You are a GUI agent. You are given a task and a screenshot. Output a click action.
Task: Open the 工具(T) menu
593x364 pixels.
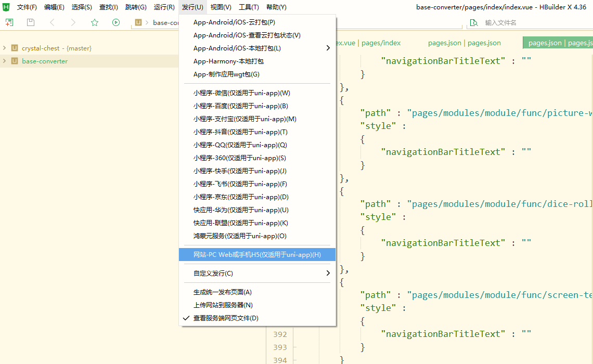tap(249, 7)
